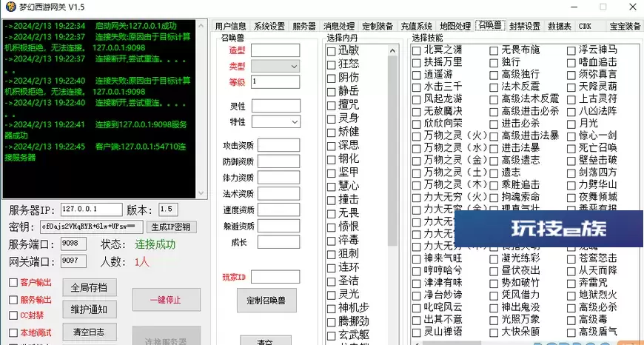The width and height of the screenshot is (644, 345).
Task: Select the 服务器 tab
Action: 304,27
